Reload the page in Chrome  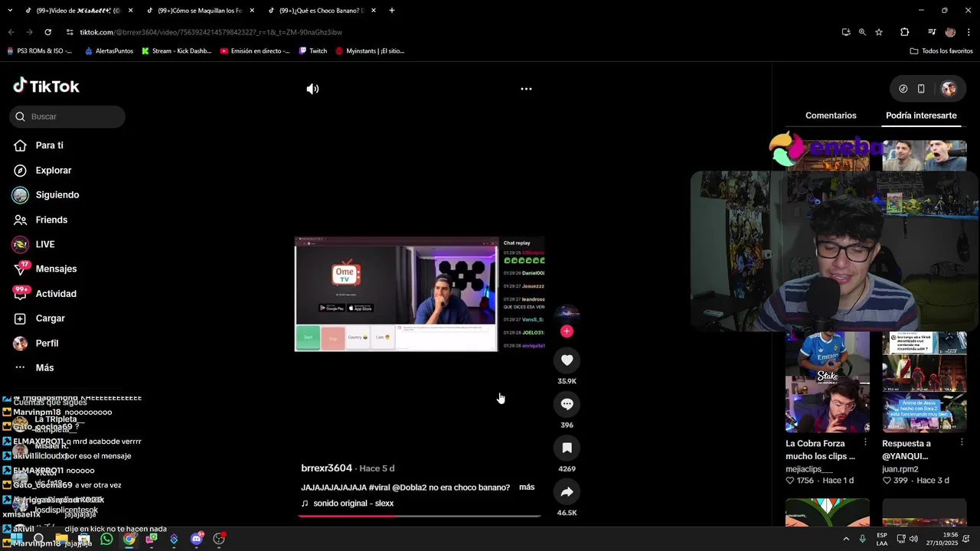tap(47, 32)
